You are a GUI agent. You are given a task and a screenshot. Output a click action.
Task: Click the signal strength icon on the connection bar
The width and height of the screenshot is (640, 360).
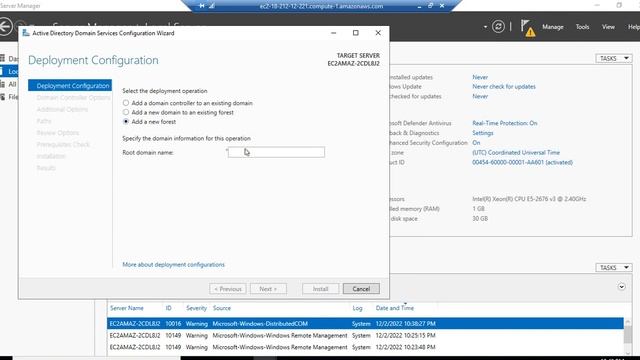[212, 6]
